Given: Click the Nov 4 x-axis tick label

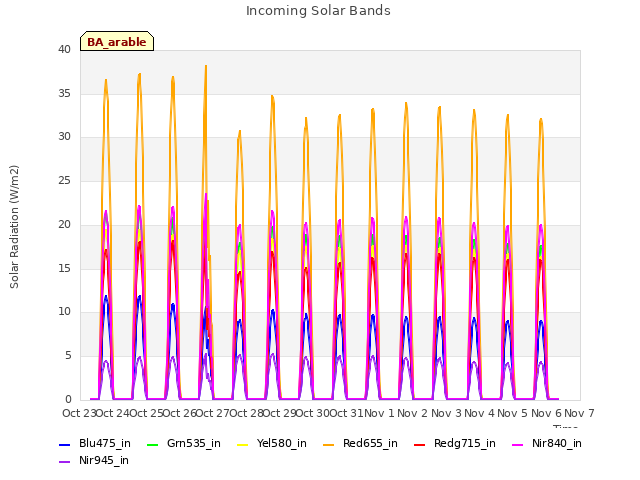Looking at the screenshot, I should 479,414.
